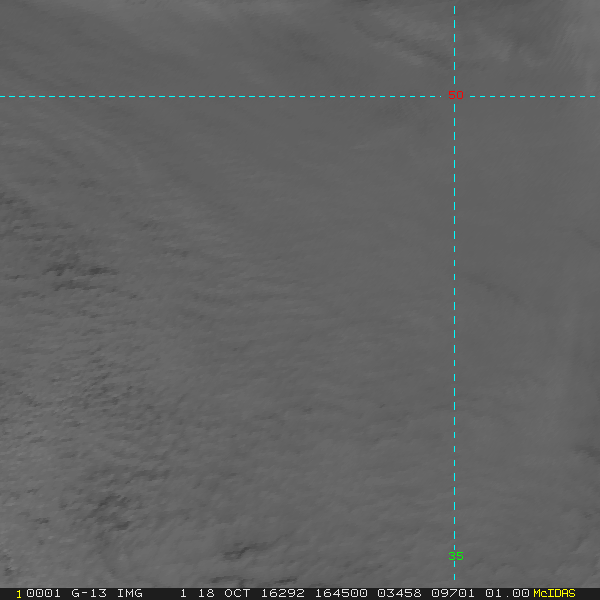Click the Julian day value 16292
The image size is (600, 600).
coord(282,593)
